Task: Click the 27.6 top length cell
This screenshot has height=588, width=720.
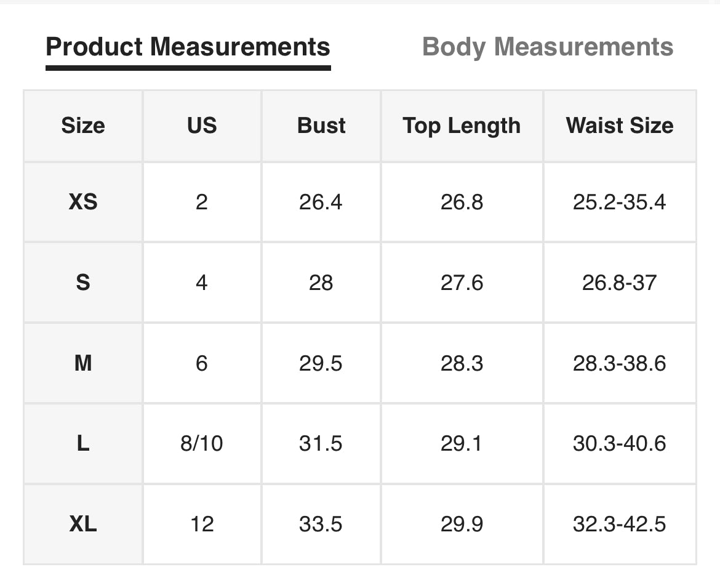Action: tap(462, 283)
